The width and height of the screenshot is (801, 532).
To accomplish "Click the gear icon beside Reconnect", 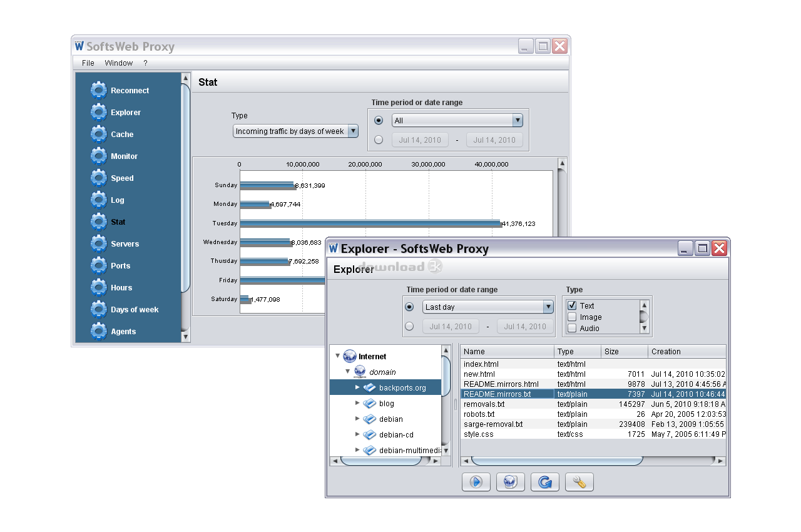I will [98, 90].
